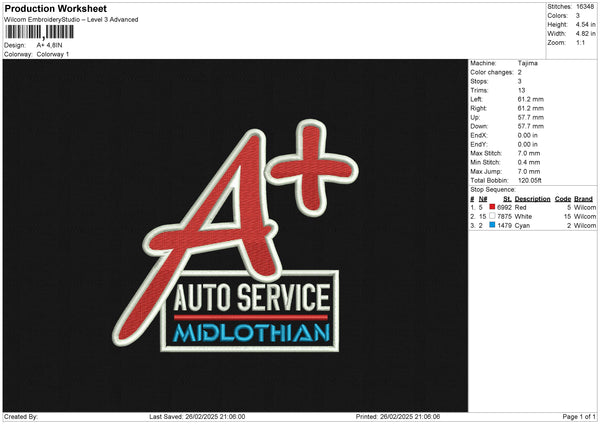
Task: Click the Zoom value 1:1
Action: pyautogui.click(x=580, y=43)
